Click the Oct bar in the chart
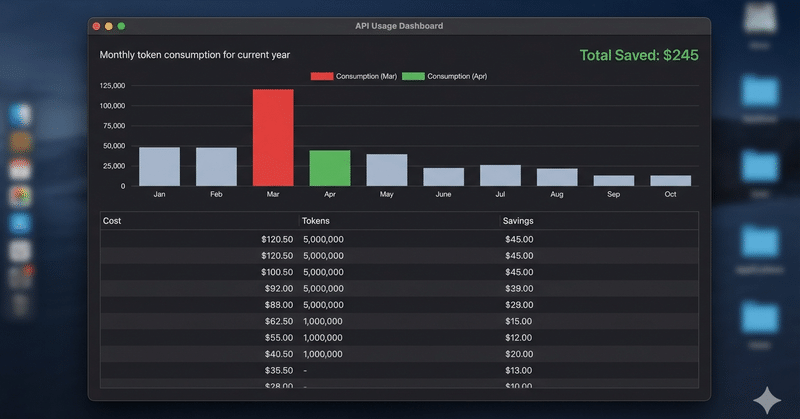 (670, 181)
